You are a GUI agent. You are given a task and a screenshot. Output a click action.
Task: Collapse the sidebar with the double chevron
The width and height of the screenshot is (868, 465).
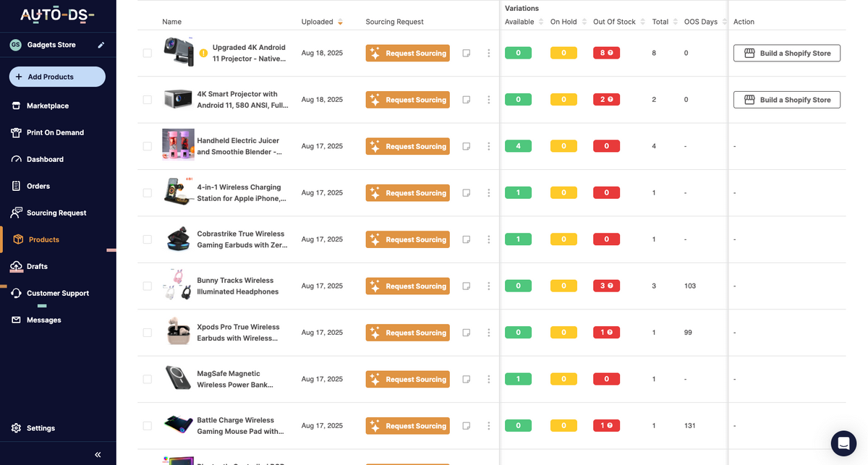coord(97,454)
